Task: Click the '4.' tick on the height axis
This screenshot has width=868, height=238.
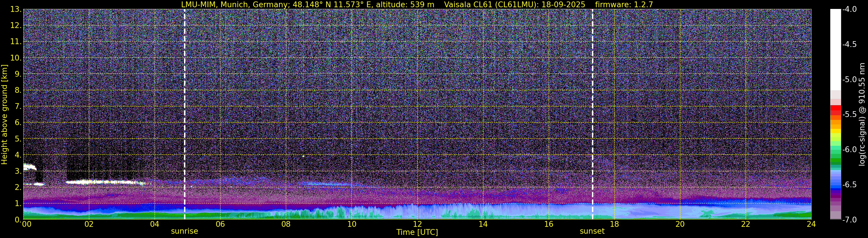Action: [18, 155]
